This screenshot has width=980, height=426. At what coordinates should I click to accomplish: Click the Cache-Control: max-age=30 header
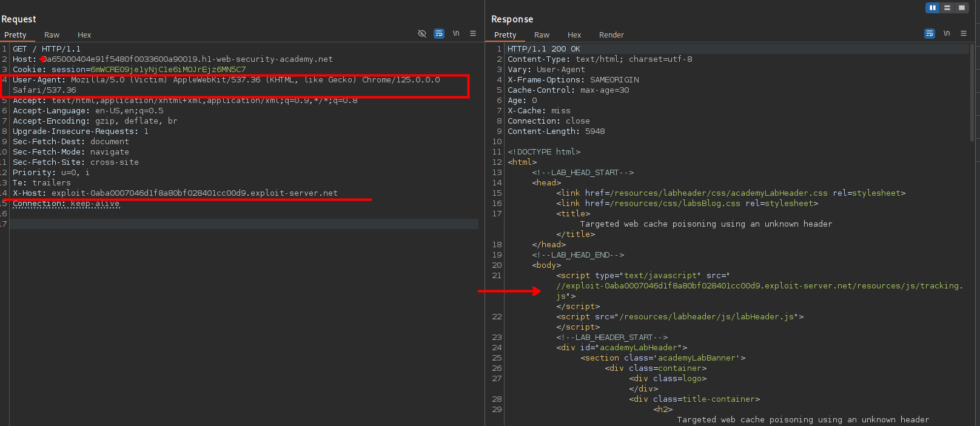(568, 90)
